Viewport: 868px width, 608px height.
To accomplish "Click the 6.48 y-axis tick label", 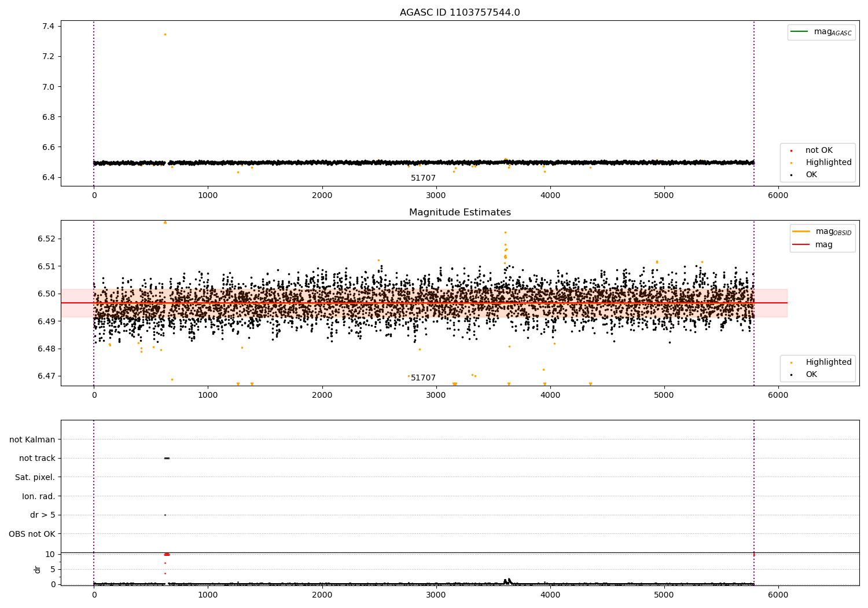I will 46,349.
